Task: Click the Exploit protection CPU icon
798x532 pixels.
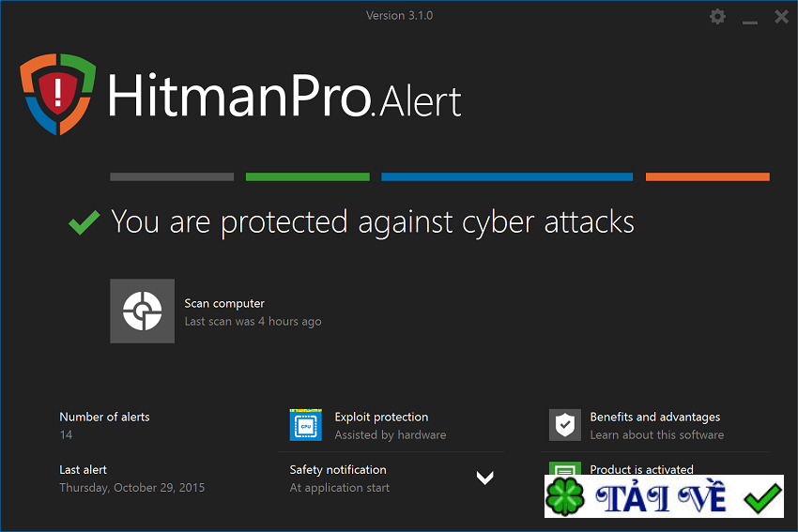Action: click(306, 425)
